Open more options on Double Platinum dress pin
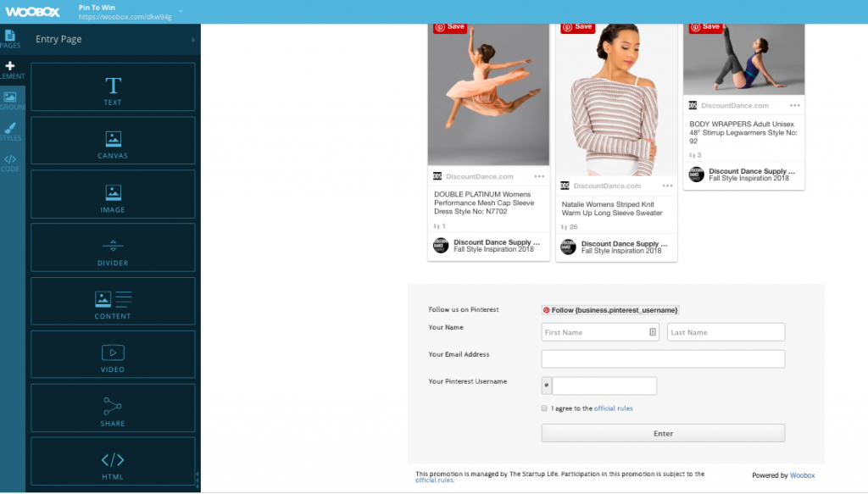This screenshot has width=868, height=494. pyautogui.click(x=539, y=176)
